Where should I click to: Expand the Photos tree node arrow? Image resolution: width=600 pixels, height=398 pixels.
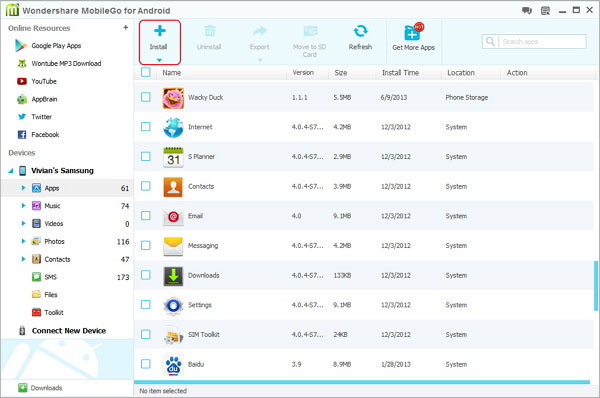(x=23, y=241)
